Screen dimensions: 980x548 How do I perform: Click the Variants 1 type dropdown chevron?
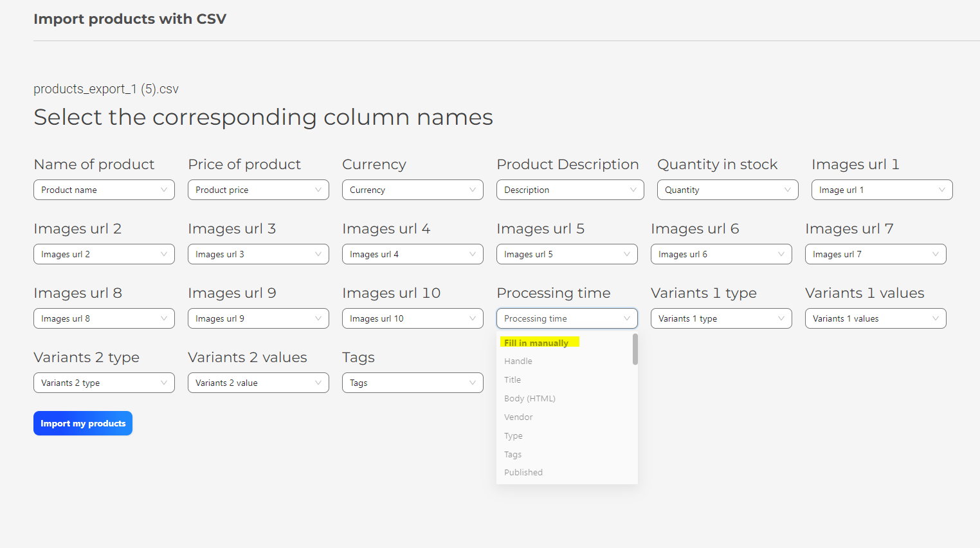tap(781, 318)
